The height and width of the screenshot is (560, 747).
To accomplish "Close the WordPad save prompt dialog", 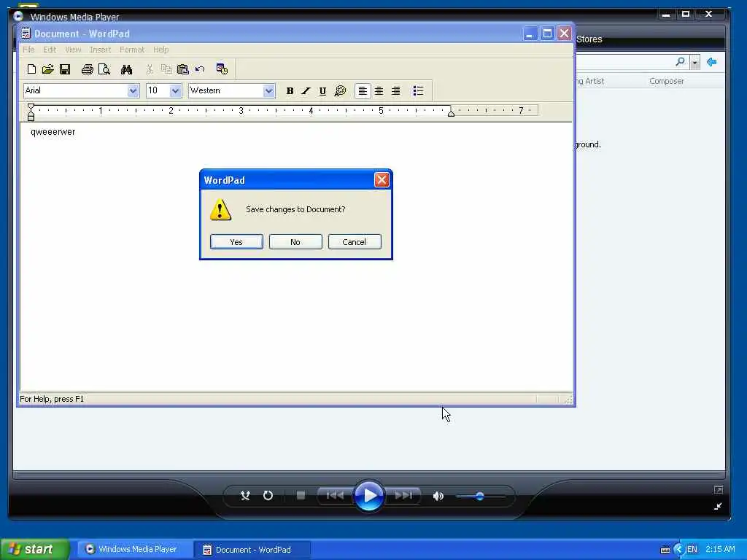I will pyautogui.click(x=382, y=180).
